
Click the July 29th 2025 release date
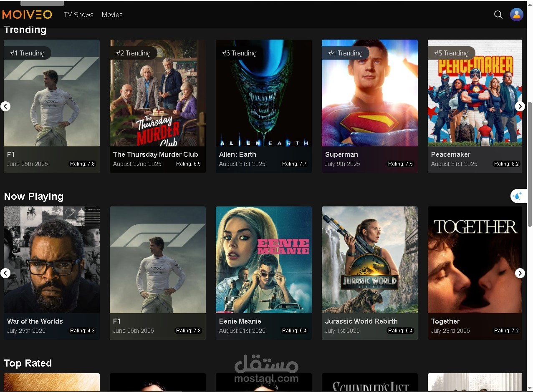pos(26,331)
